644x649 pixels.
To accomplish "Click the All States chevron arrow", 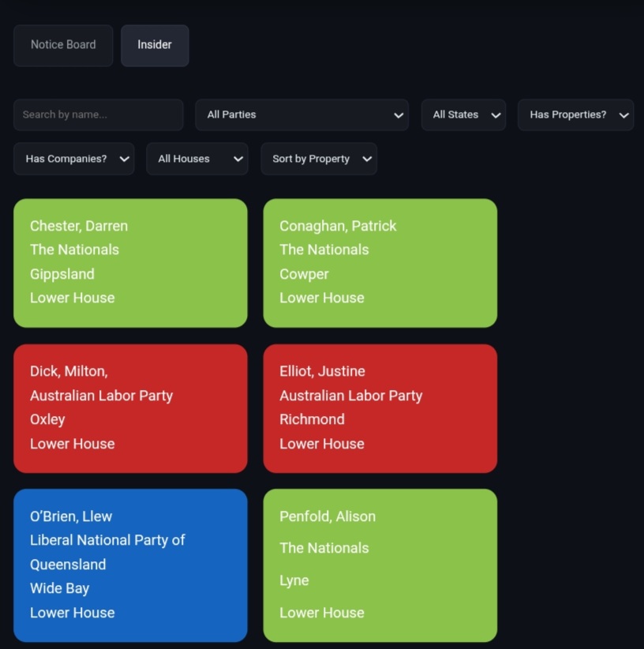I will (496, 115).
